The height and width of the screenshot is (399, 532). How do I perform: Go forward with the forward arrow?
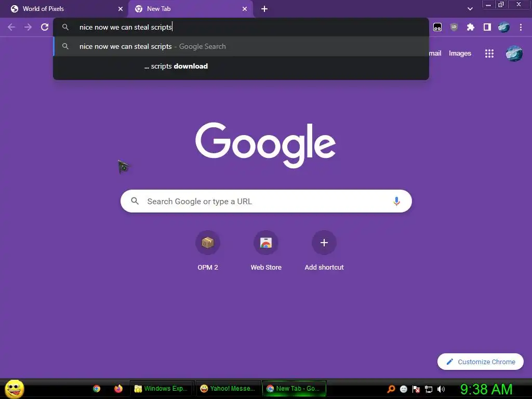(28, 27)
